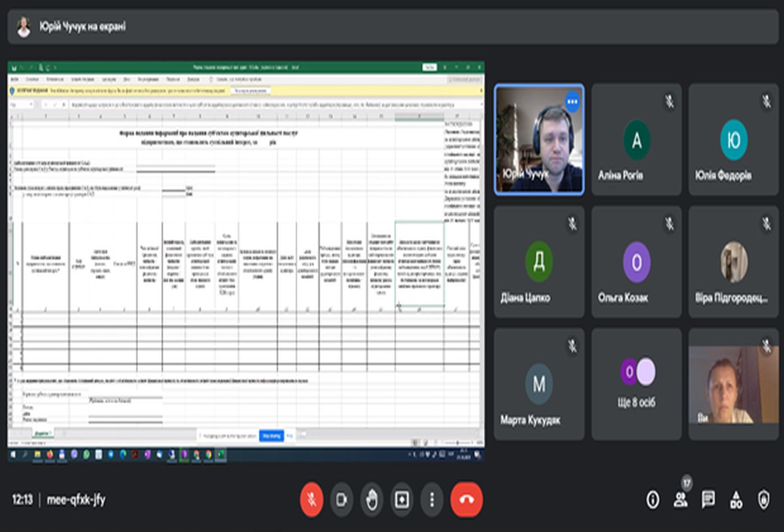The height and width of the screenshot is (532, 784).
Task: Open more options three-dot menu
Action: 432,499
